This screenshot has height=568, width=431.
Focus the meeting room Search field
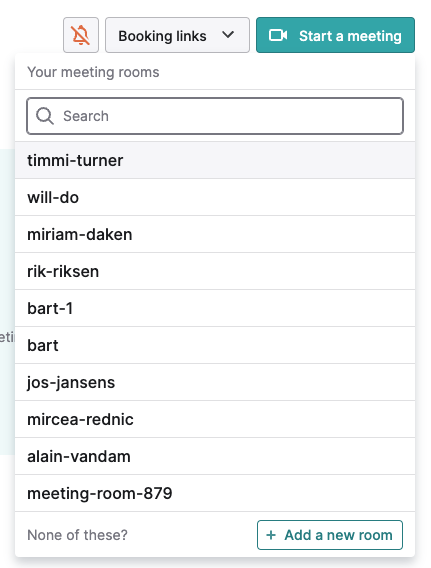click(x=215, y=116)
